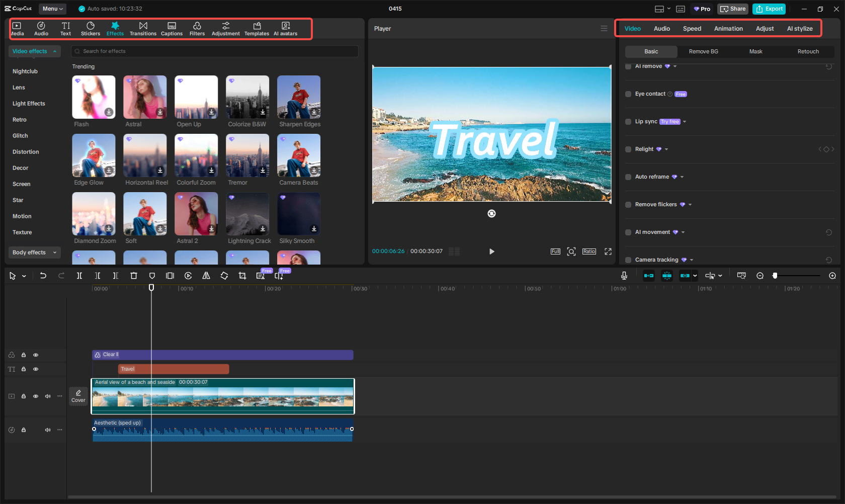Click the Mirror flip icon in timeline toolbar
Screen dimensions: 845x504
(206, 276)
